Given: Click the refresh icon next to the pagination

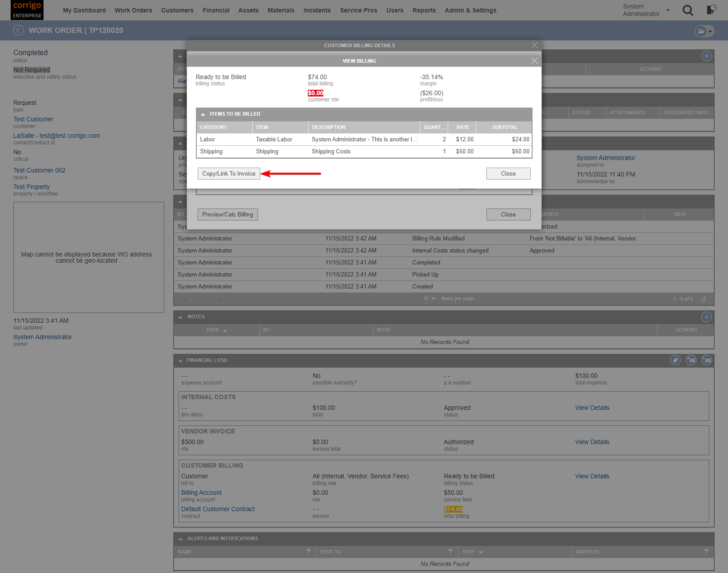Looking at the screenshot, I should pos(704,299).
